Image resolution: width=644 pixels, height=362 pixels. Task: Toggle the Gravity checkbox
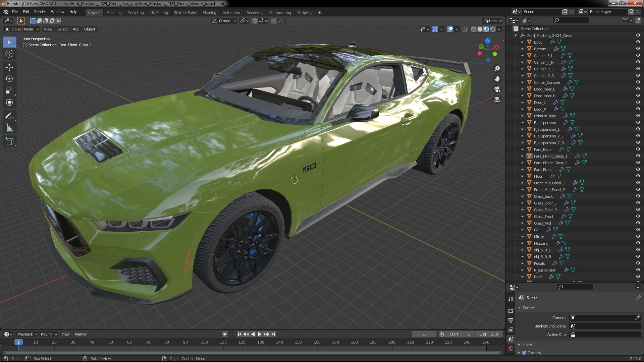pos(524,353)
